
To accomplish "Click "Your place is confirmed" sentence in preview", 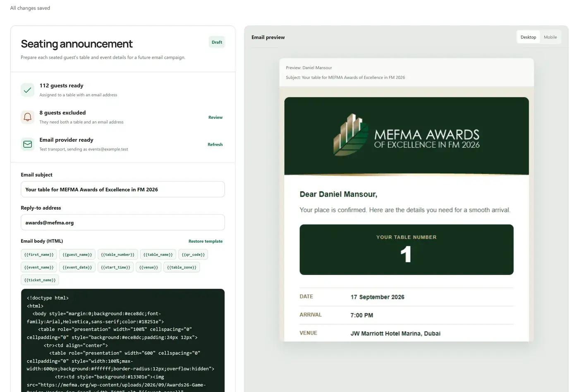I will coord(405,210).
